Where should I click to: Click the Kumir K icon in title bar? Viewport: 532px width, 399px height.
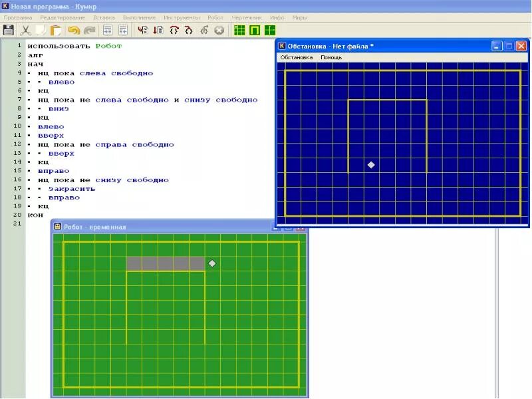click(5, 6)
